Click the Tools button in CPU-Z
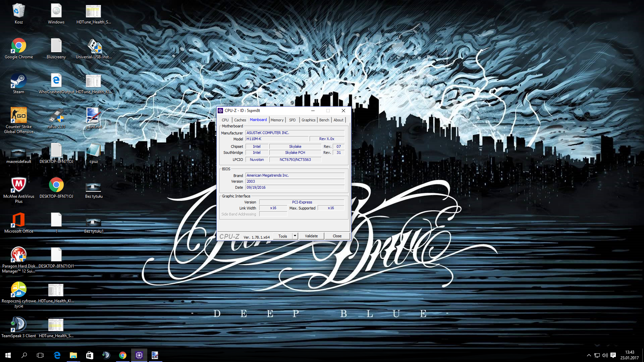 283,236
